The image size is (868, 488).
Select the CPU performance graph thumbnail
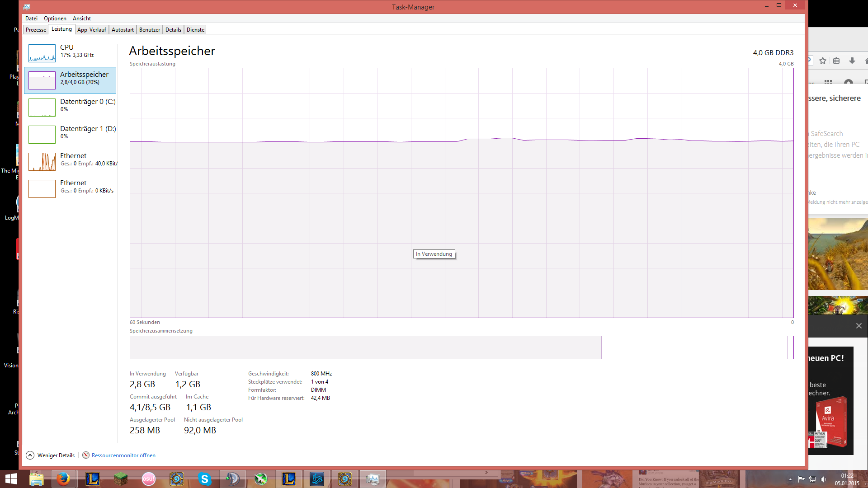[x=42, y=53]
